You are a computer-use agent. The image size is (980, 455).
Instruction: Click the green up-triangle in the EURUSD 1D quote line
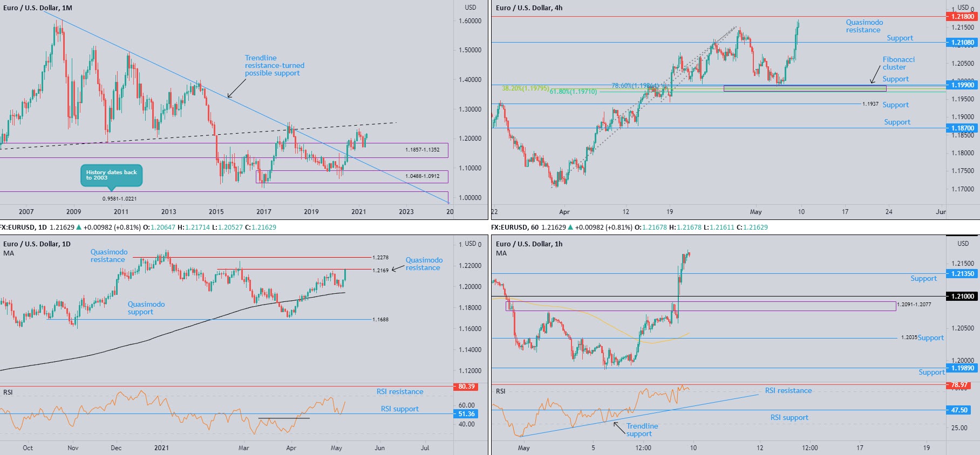[79, 227]
